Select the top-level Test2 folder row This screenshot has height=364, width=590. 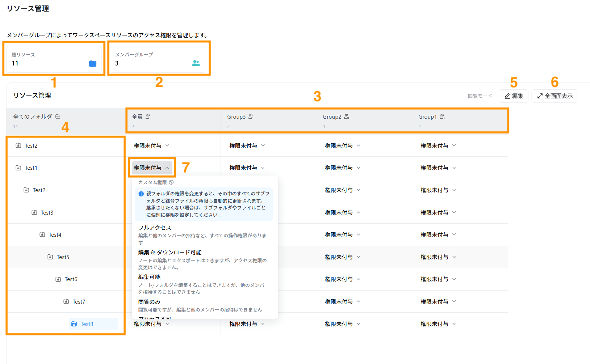[x=66, y=145]
